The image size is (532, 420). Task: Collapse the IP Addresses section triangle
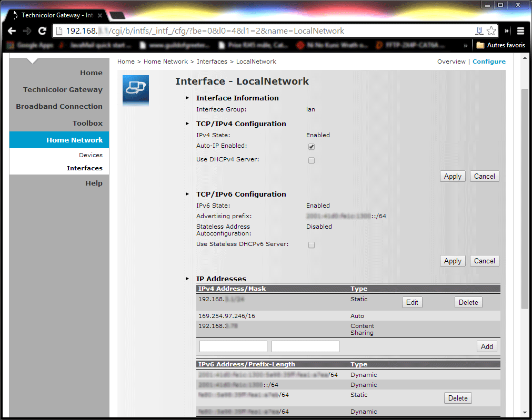(187, 279)
